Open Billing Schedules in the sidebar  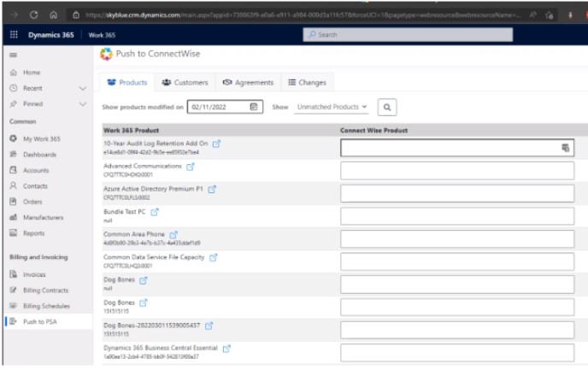(x=48, y=306)
